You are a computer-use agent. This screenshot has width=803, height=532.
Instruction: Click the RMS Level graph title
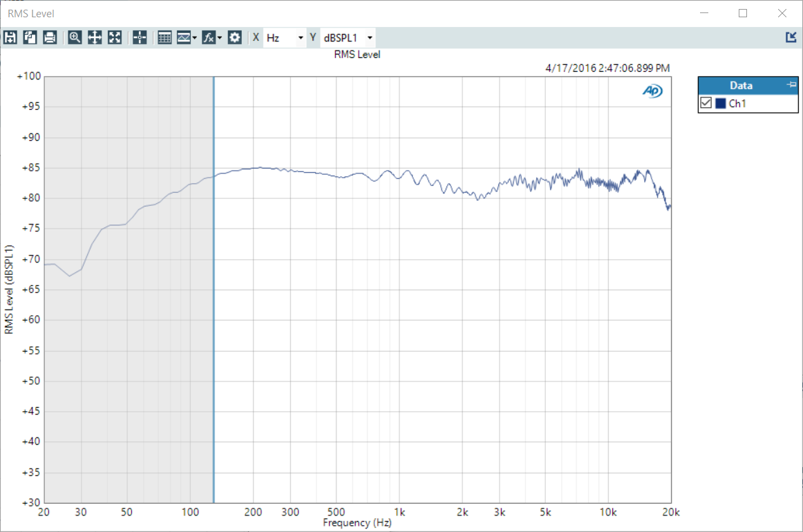pyautogui.click(x=357, y=55)
